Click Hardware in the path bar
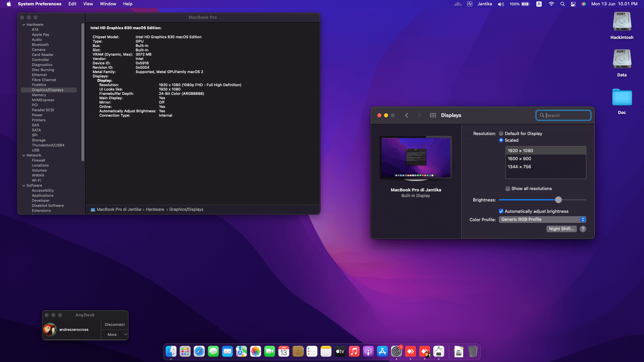 (x=155, y=209)
